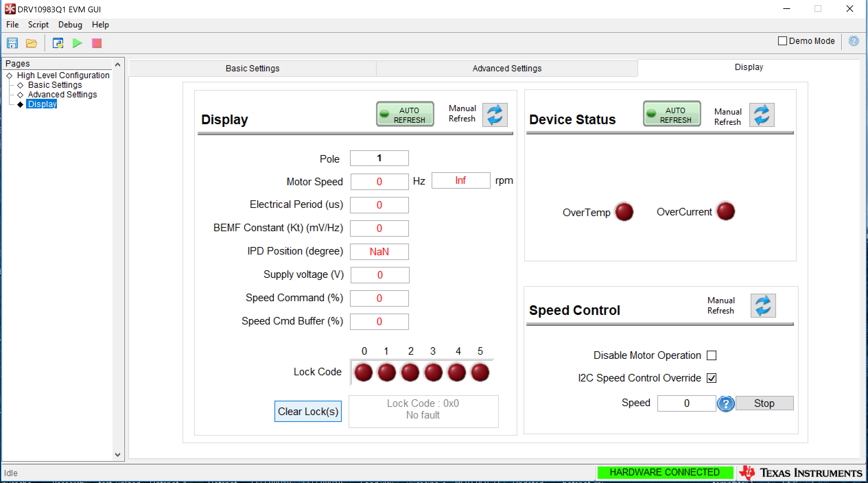The width and height of the screenshot is (868, 483).
Task: Click Manual Refresh icon in Speed Control panel
Action: (763, 306)
